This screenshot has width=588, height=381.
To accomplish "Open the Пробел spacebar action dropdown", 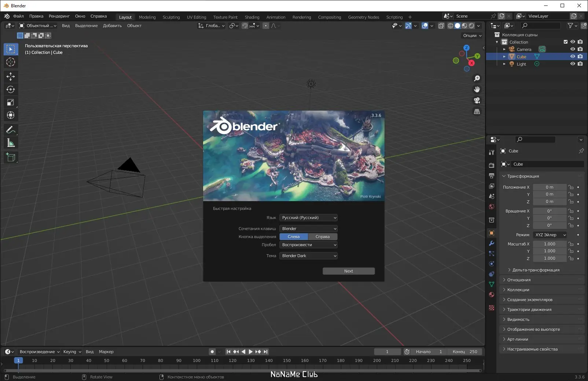I will pos(308,245).
